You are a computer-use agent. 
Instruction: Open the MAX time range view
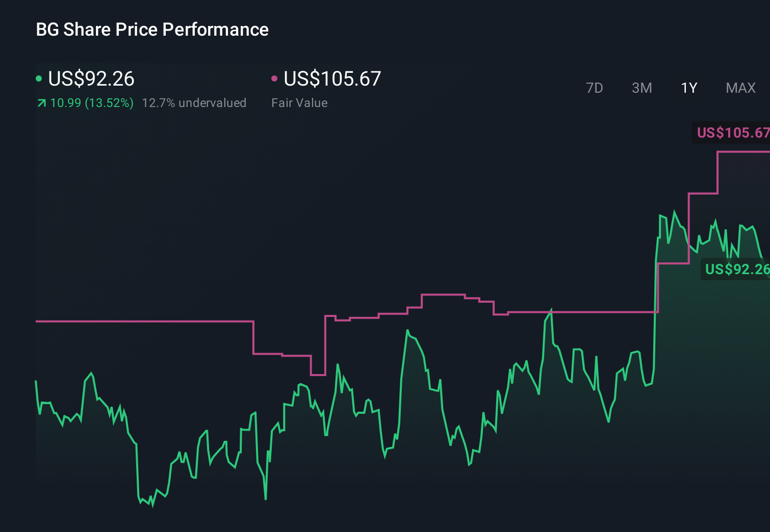(740, 88)
